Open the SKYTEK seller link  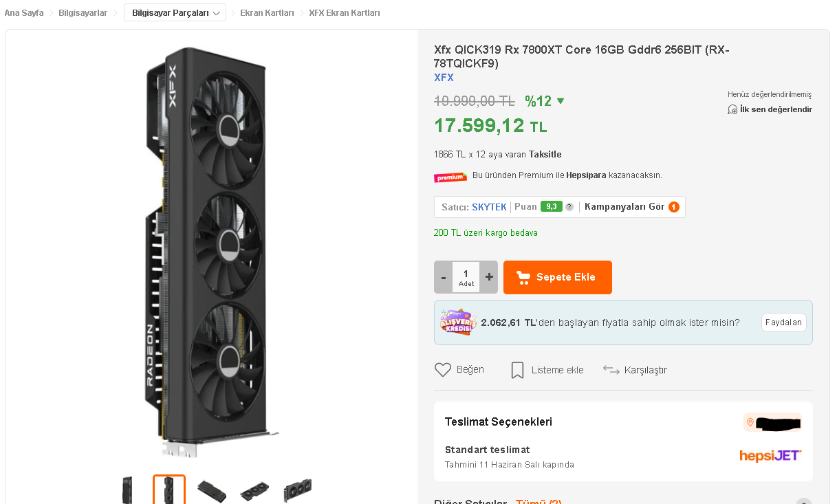pyautogui.click(x=489, y=207)
